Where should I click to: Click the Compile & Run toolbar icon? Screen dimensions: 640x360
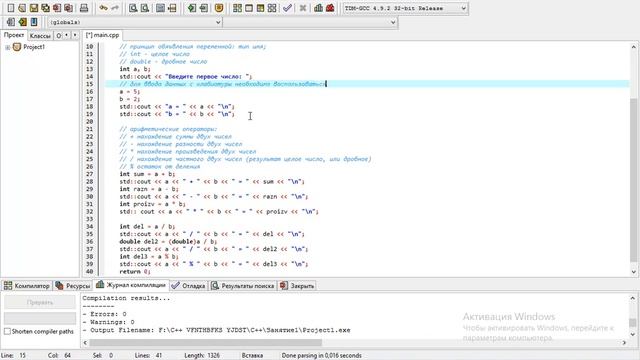click(260, 8)
